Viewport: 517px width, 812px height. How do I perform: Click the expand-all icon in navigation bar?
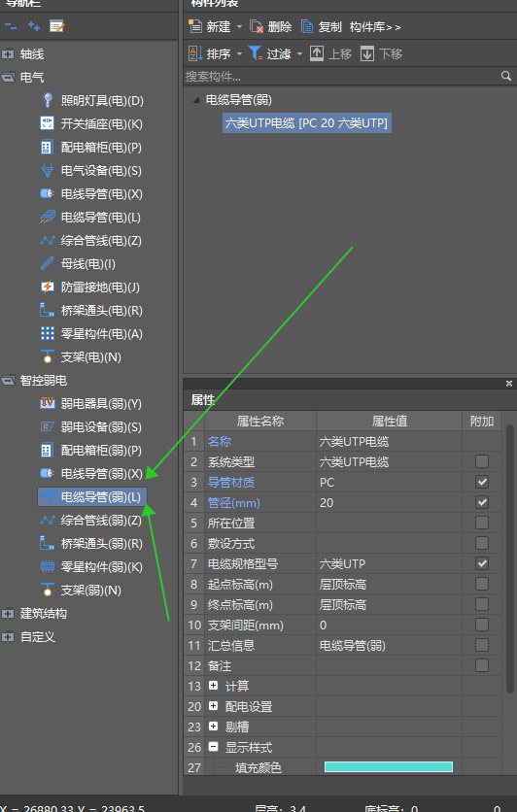(x=34, y=25)
